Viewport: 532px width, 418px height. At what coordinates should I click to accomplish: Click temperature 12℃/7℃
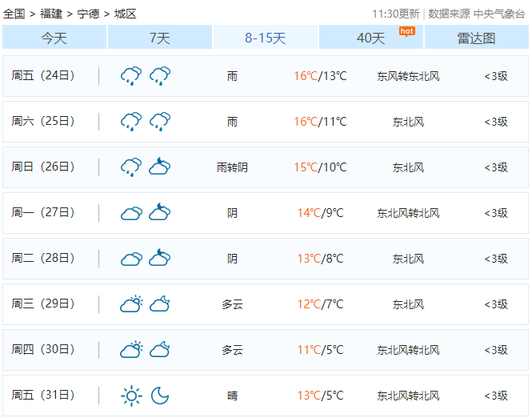pos(320,304)
